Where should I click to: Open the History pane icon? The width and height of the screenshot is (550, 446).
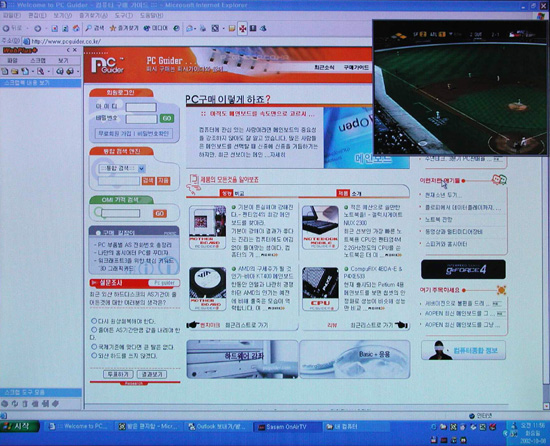(176, 28)
